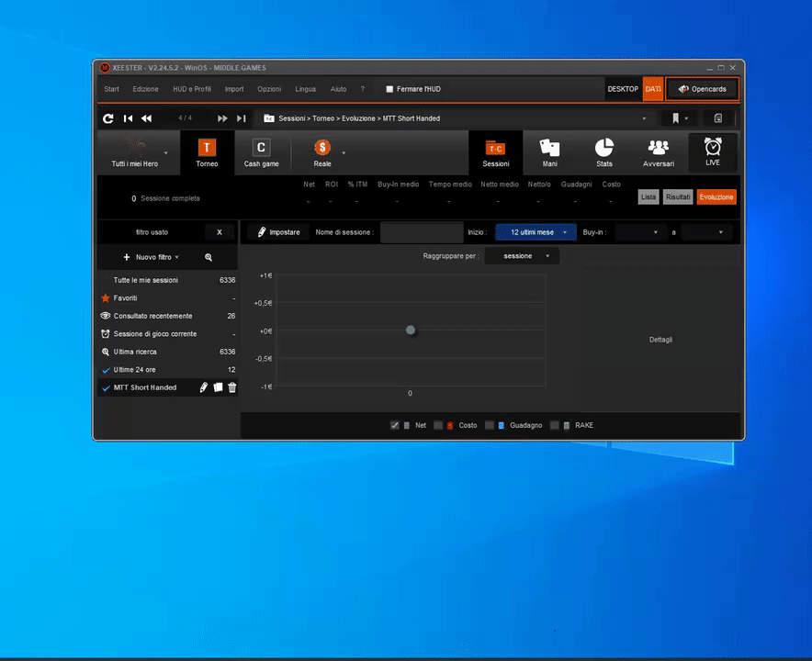Image resolution: width=812 pixels, height=661 pixels.
Task: Open the Avversari opponents view
Action: pos(659,152)
